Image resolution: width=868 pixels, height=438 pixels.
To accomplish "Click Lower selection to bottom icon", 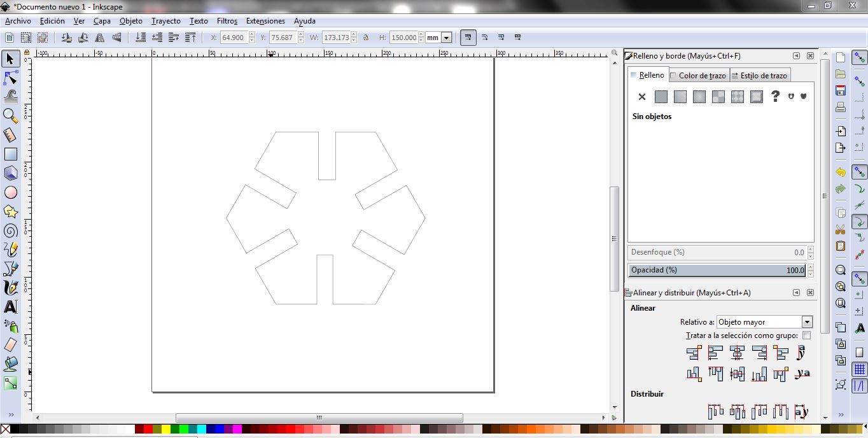I will click(140, 38).
